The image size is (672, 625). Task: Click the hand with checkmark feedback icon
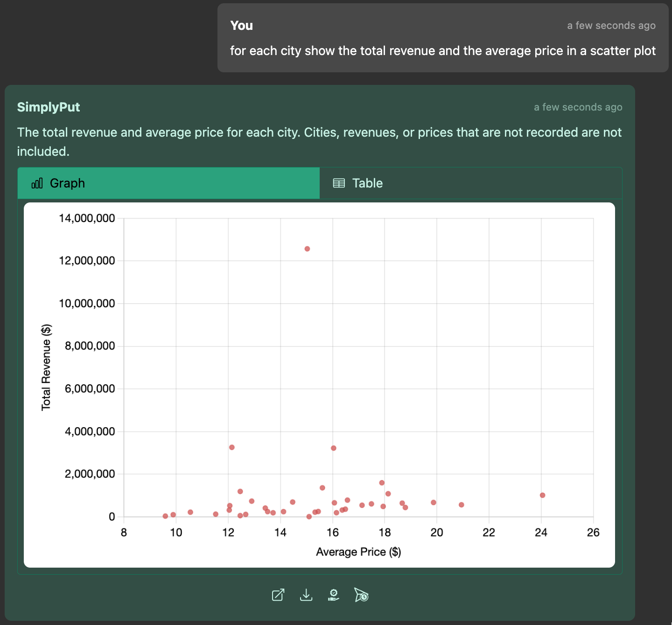point(334,595)
